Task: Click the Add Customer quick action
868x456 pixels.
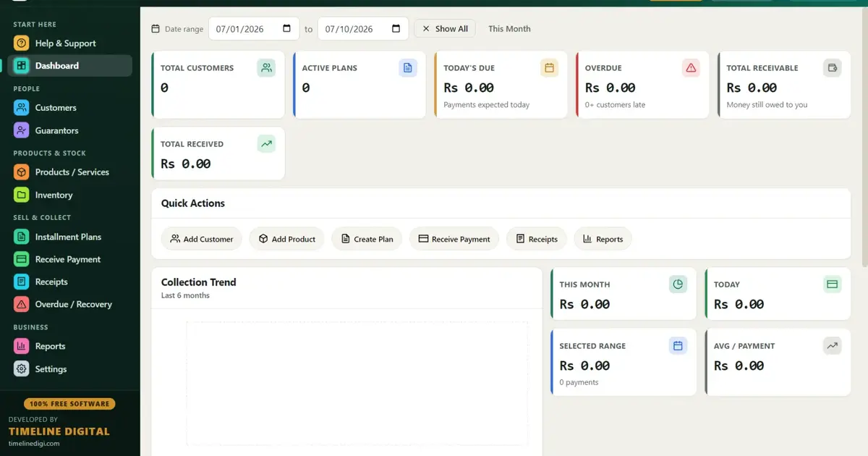Action: click(202, 239)
